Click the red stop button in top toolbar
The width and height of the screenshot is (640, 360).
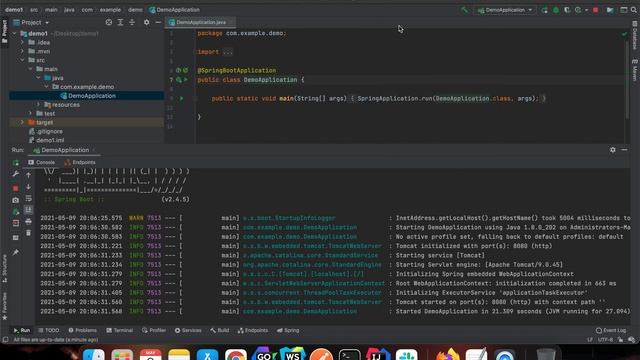tap(596, 10)
